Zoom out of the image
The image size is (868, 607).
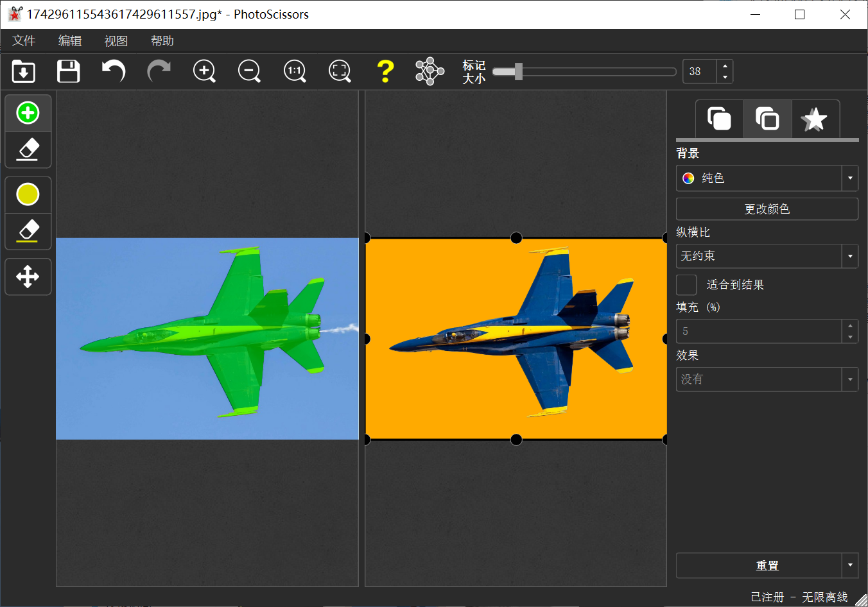click(249, 71)
